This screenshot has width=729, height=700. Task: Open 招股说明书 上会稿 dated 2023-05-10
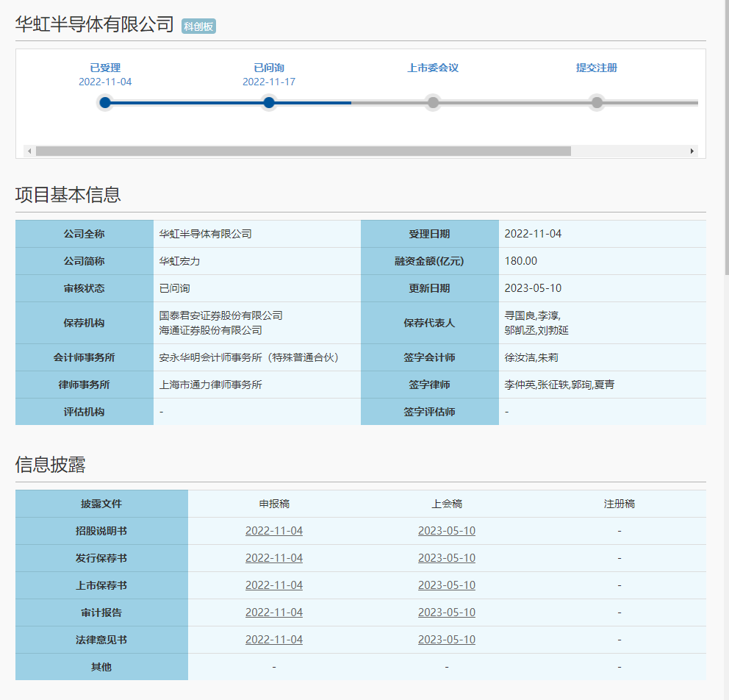pos(446,531)
